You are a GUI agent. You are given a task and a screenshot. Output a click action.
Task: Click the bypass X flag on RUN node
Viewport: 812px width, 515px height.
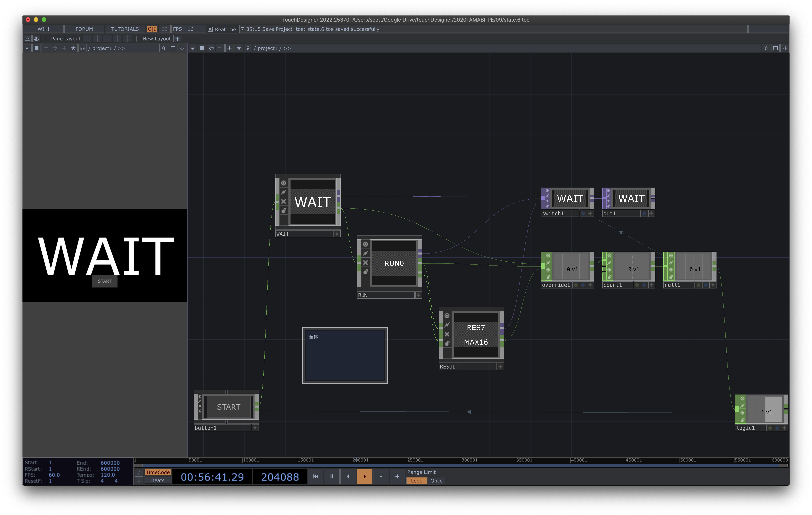[365, 262]
